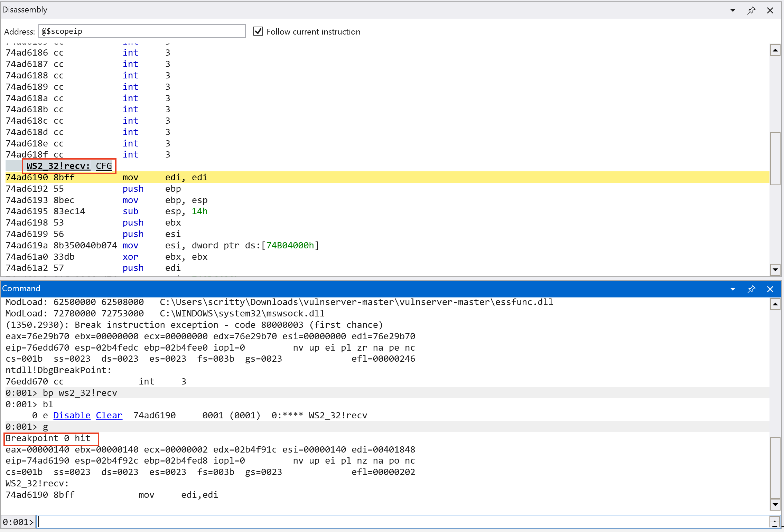Open the Disassembly window options dropdown
This screenshot has height=532, width=784.
732,10
